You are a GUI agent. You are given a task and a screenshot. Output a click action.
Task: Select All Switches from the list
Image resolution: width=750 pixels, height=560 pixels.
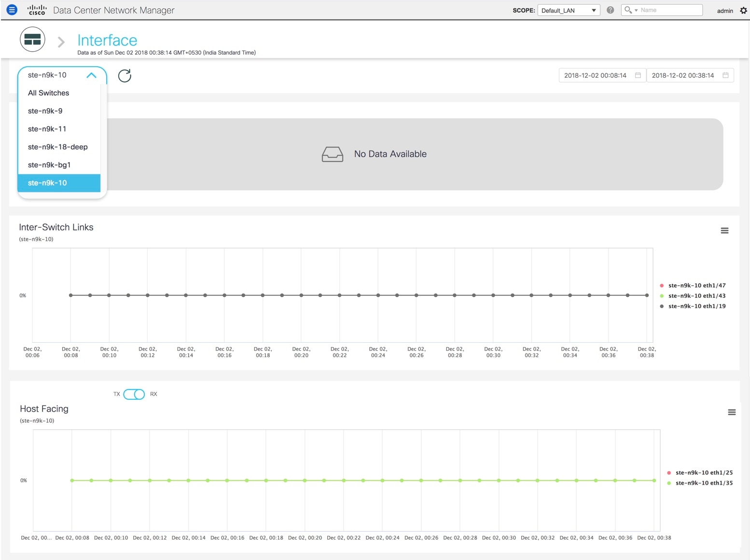[59, 93]
